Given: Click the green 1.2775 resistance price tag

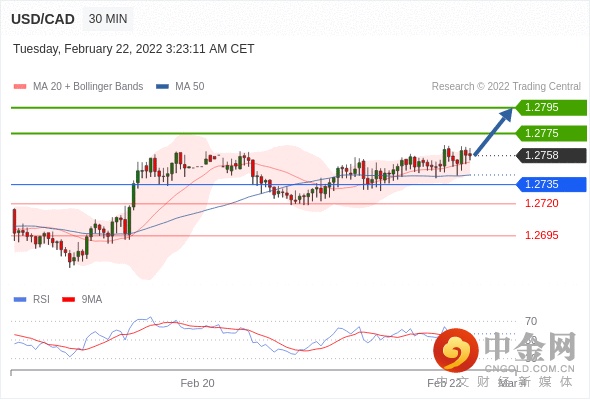Looking at the screenshot, I should 551,133.
